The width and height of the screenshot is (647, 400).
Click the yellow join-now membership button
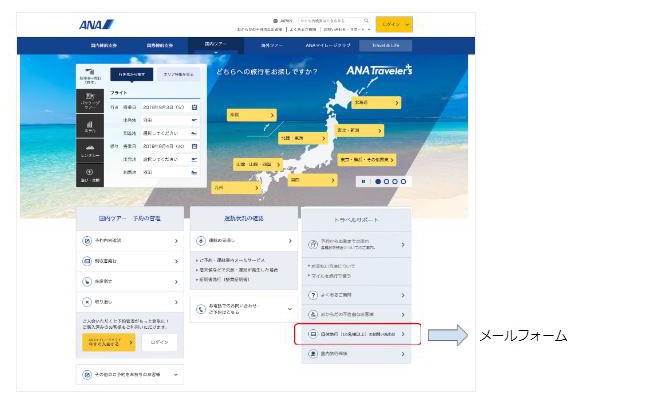pyautogui.click(x=109, y=343)
